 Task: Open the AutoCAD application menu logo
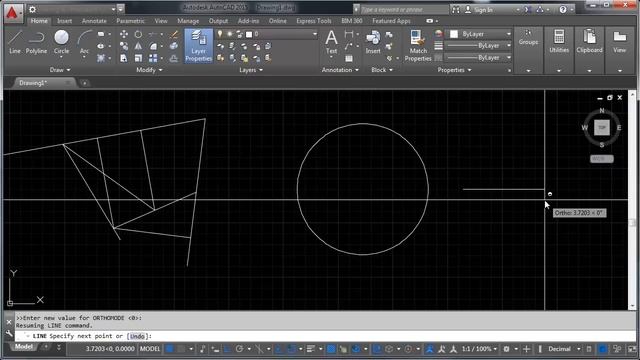pos(13,12)
